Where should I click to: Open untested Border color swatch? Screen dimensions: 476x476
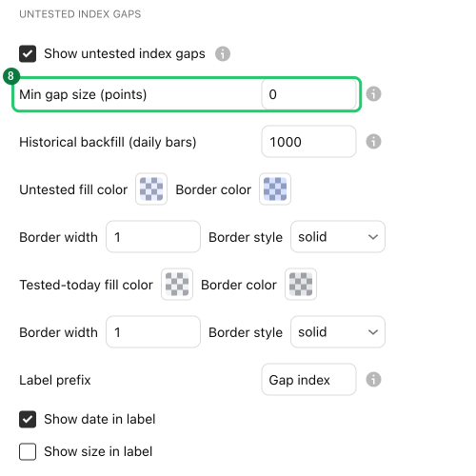coord(275,189)
